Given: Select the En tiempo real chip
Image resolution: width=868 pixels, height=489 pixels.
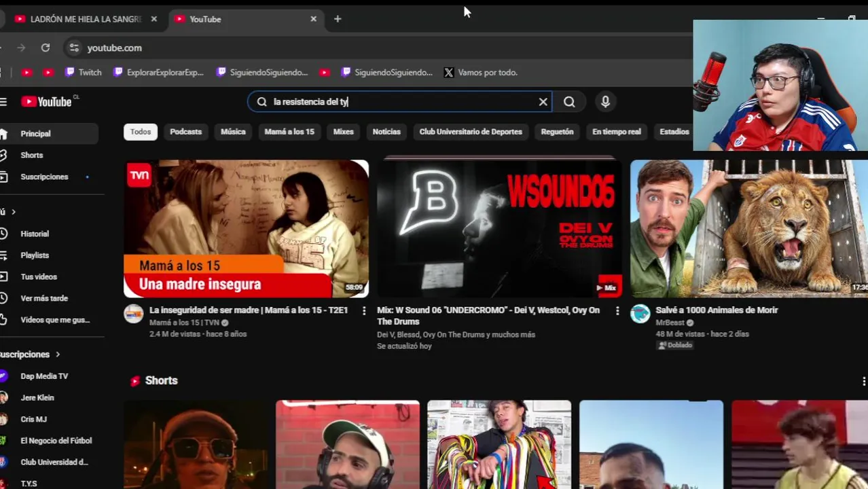Looking at the screenshot, I should (617, 132).
